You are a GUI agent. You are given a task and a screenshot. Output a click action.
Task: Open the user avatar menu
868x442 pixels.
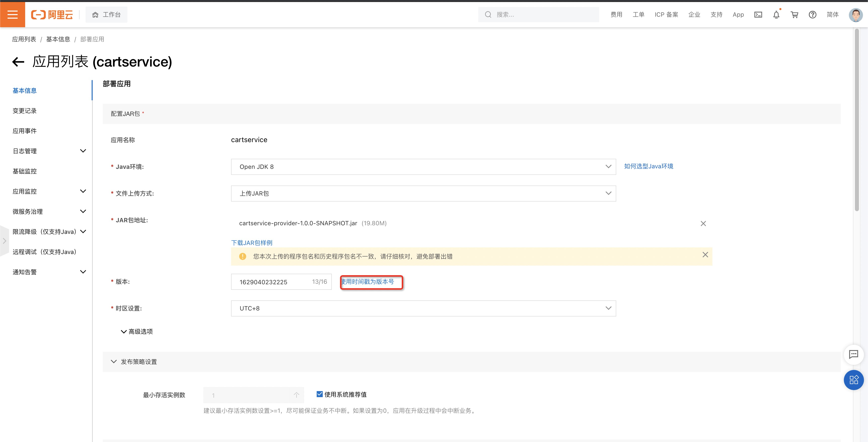point(855,15)
